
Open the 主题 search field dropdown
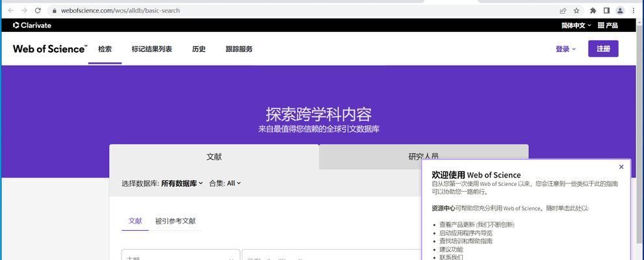(181, 255)
